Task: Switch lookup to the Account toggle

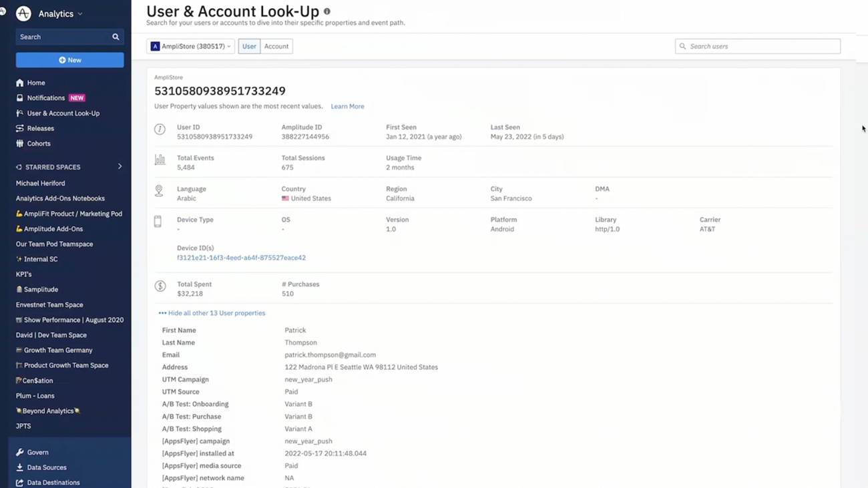Action: pyautogui.click(x=276, y=47)
